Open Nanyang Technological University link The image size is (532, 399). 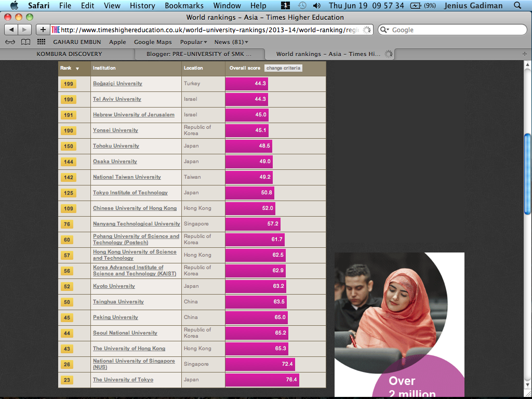(137, 224)
